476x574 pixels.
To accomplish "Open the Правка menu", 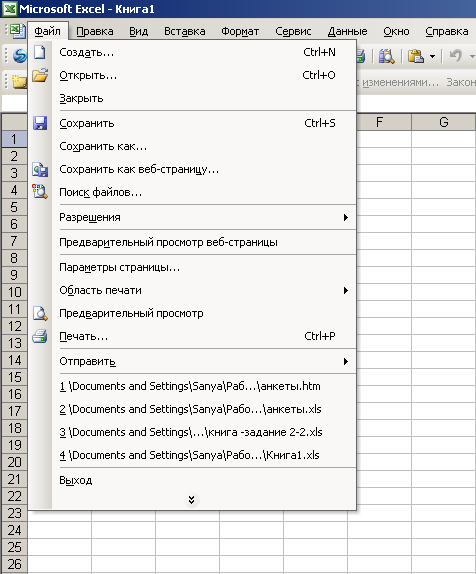I will 95,31.
